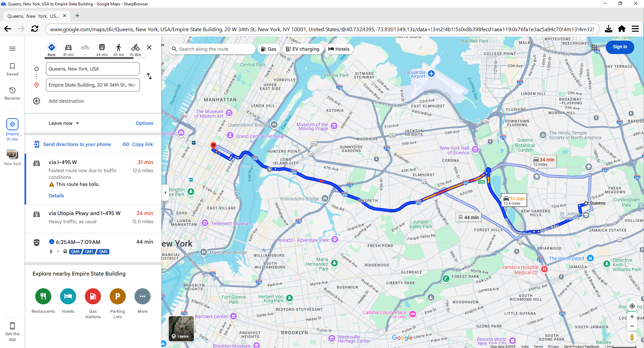Show your location on map
644x348 pixels.
click(x=632, y=306)
